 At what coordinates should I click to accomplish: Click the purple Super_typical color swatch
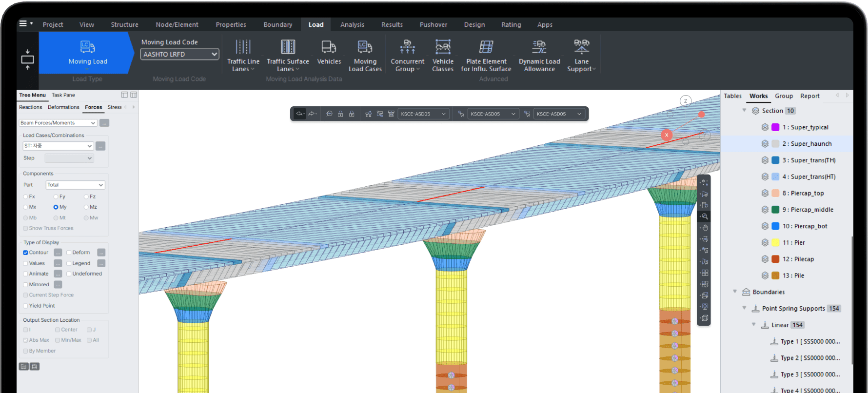[x=775, y=127]
